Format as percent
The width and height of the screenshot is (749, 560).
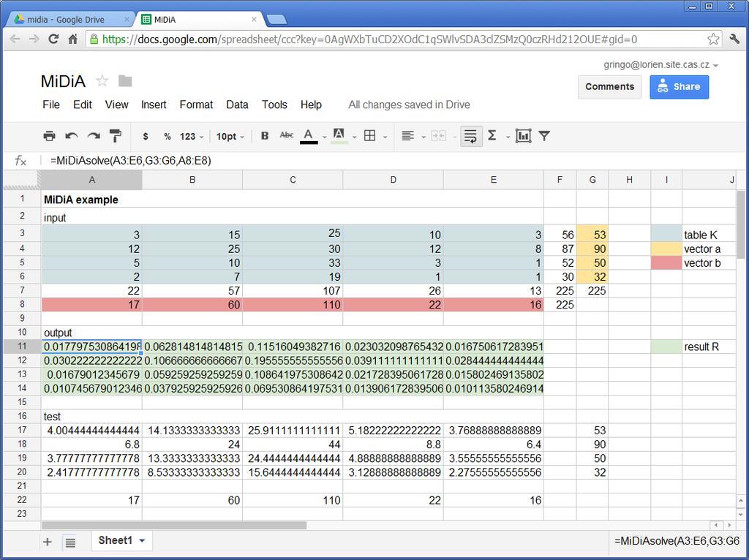(x=168, y=137)
